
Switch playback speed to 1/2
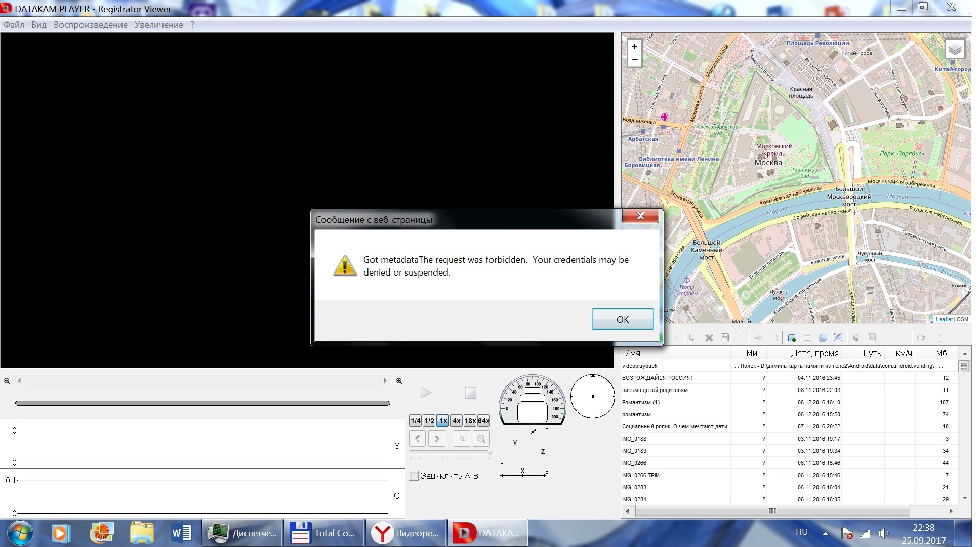tap(429, 421)
